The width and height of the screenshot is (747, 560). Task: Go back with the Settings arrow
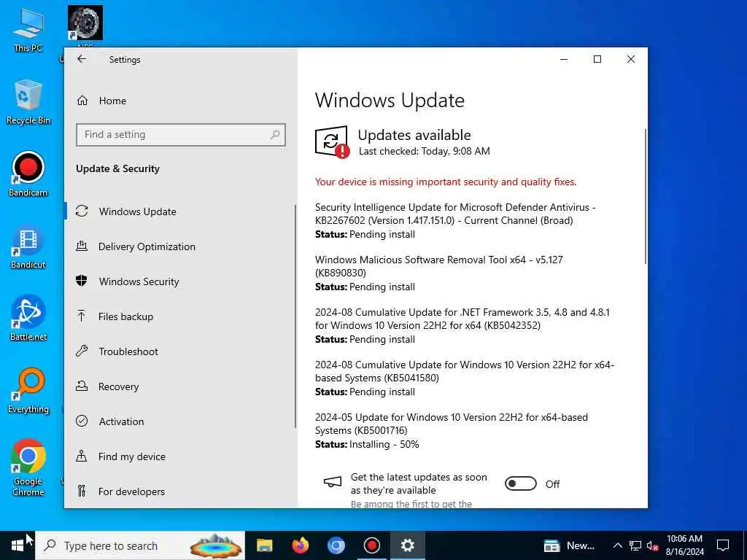click(82, 59)
